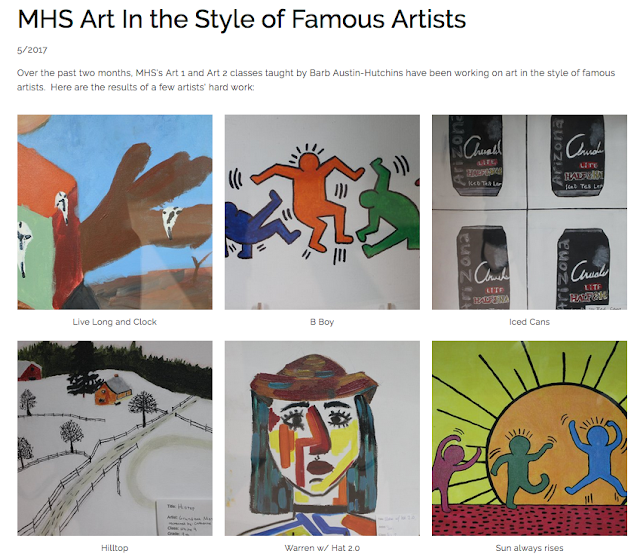Open the Warren w/ Hat 2.0 portrait
Viewport: 640px width, 560px height.
point(322,438)
